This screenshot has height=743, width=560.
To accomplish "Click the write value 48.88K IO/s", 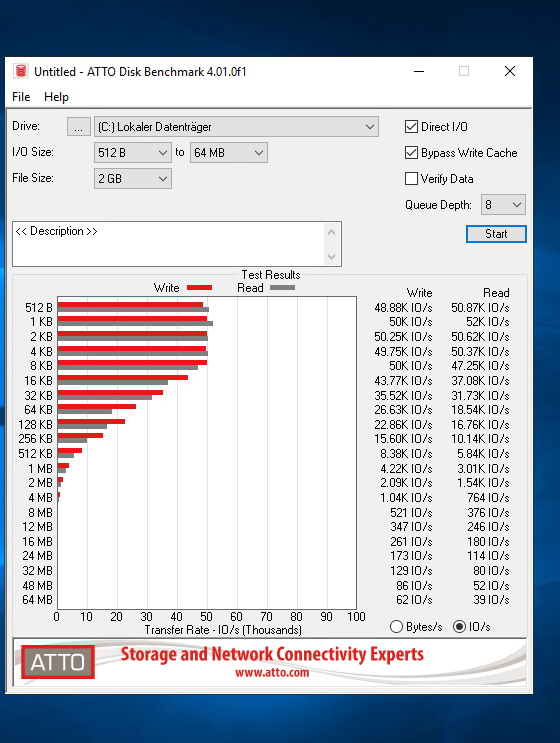I will pyautogui.click(x=403, y=308).
